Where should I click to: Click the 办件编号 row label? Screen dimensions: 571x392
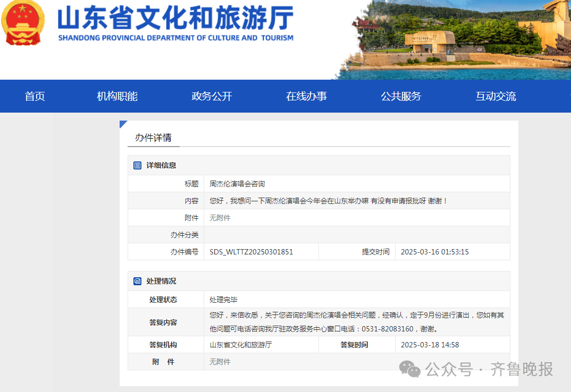coord(184,252)
